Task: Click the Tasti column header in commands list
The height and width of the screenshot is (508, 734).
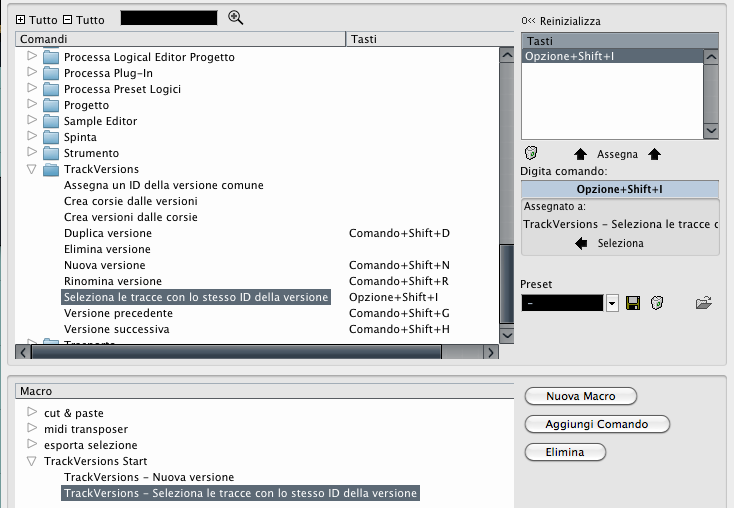Action: click(430, 39)
